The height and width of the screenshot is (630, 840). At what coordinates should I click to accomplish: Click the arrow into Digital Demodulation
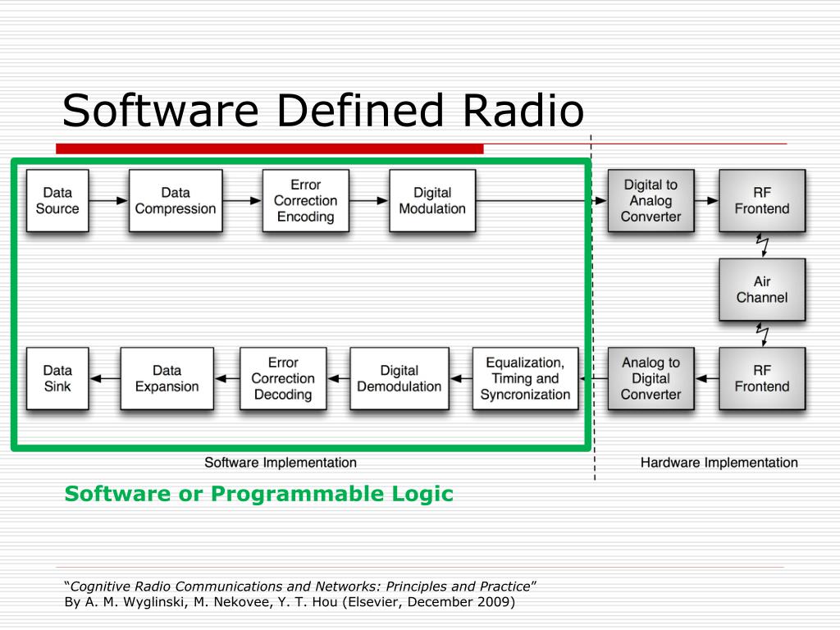point(461,379)
